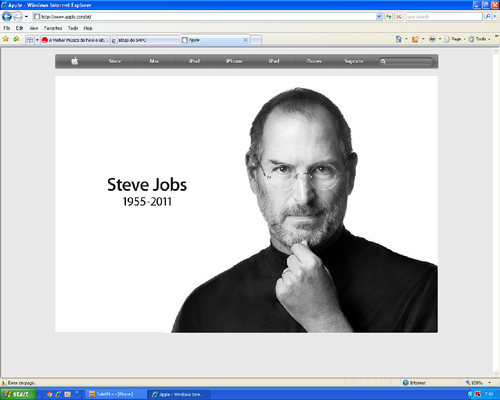500x400 pixels.
Task: Open the Suporte link in Apple nav
Action: pos(354,61)
